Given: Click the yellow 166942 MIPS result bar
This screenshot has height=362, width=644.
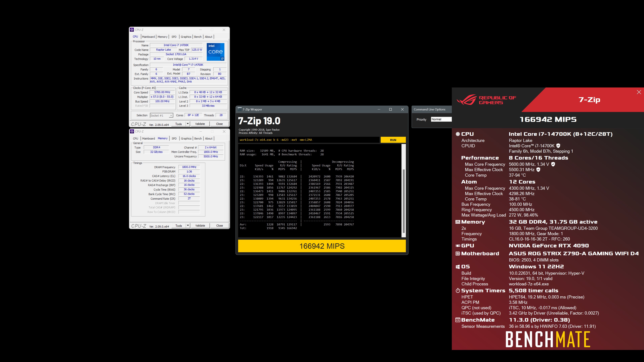Looking at the screenshot, I should point(322,246).
